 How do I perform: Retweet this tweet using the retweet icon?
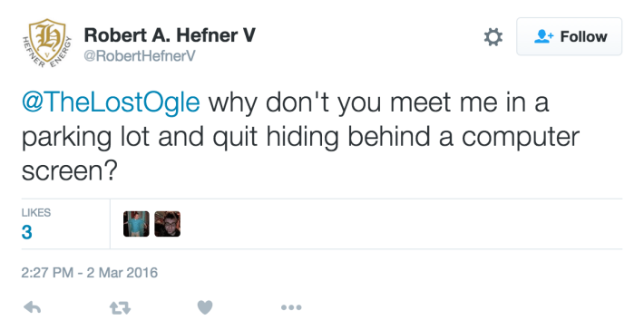pyautogui.click(x=120, y=307)
